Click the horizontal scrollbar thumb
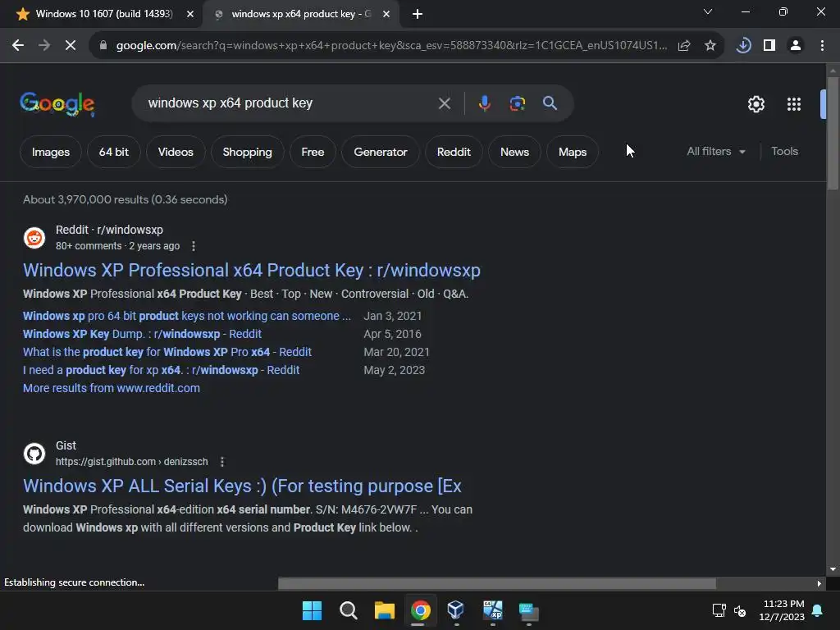The height and width of the screenshot is (630, 840). coord(496,583)
